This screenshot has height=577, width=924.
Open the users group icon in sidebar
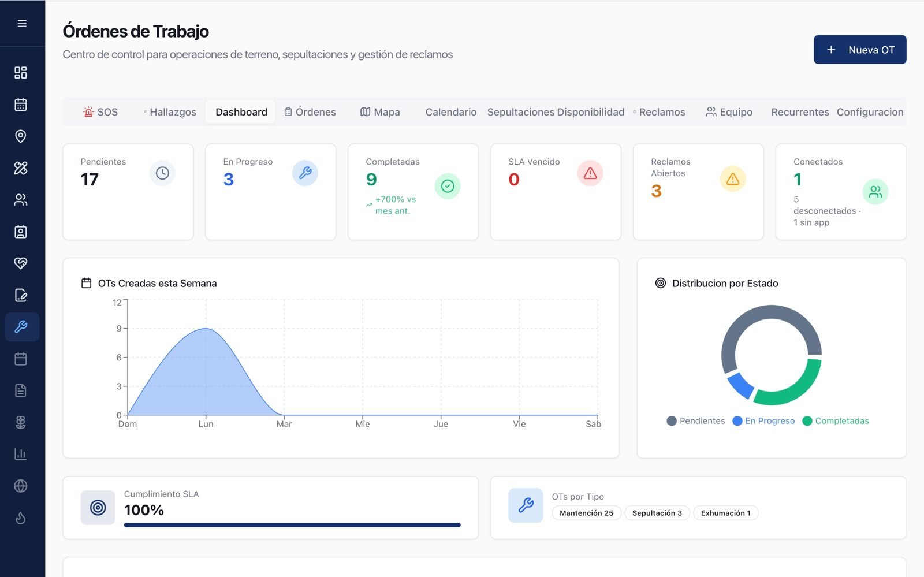click(x=21, y=200)
